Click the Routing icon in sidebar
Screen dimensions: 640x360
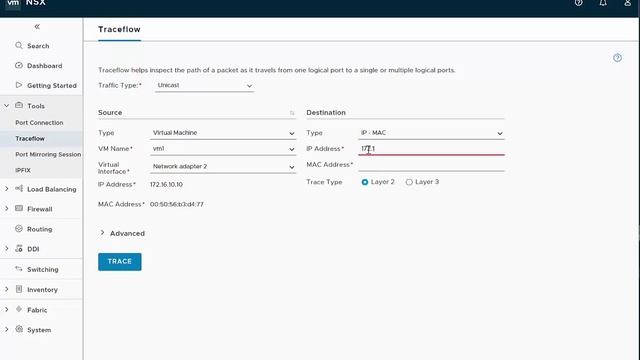click(19, 229)
